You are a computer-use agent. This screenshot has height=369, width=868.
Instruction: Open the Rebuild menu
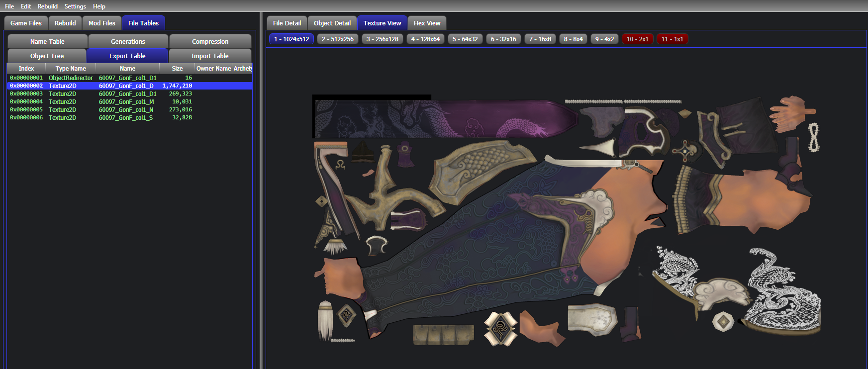click(48, 6)
